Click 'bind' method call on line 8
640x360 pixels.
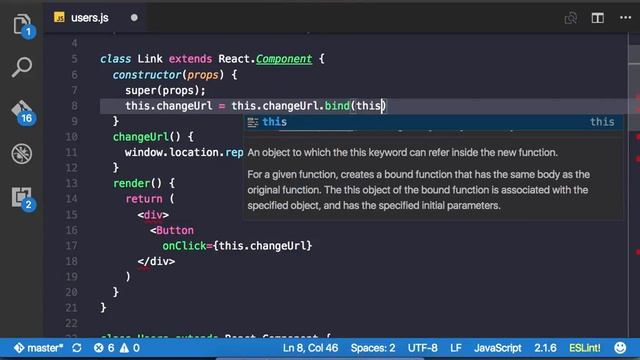point(337,106)
